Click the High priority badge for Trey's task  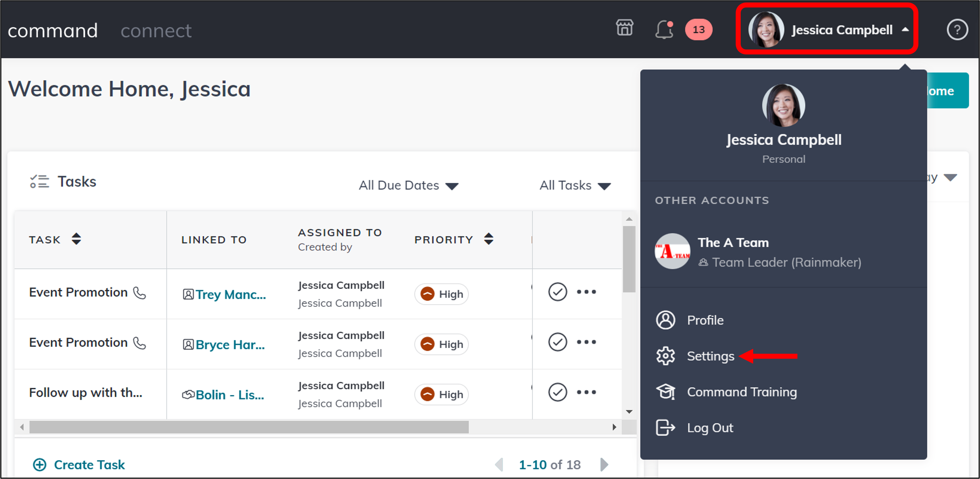(441, 294)
